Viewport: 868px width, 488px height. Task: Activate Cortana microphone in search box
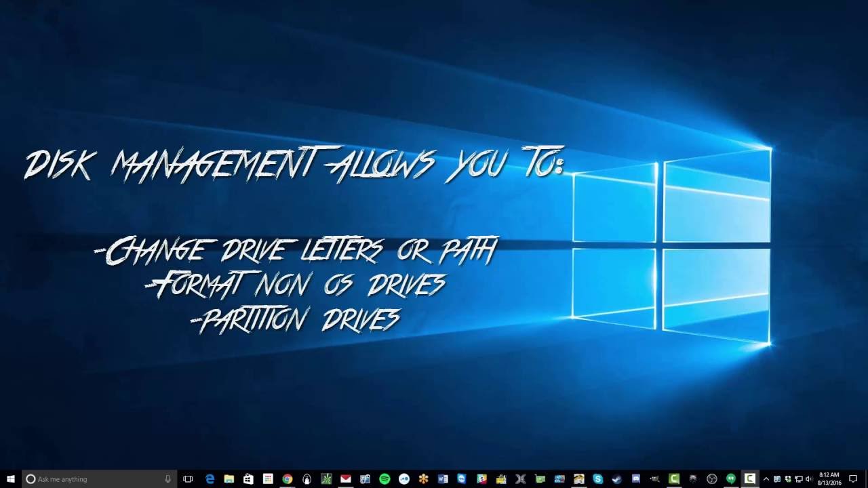pyautogui.click(x=167, y=479)
